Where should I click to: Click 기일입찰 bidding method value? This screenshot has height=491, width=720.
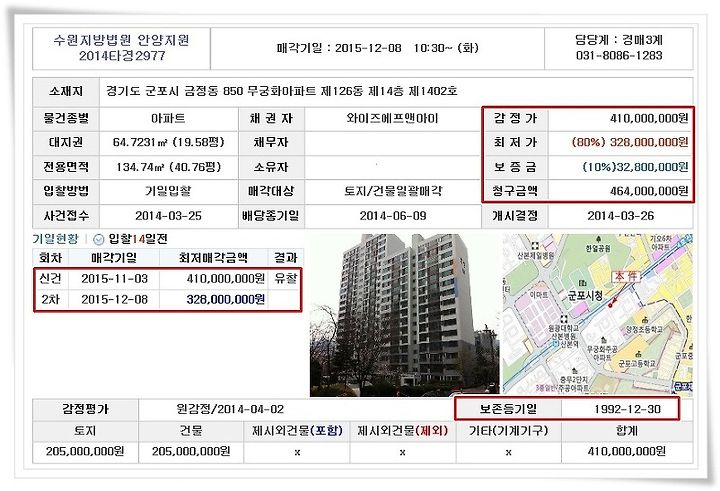tap(168, 191)
